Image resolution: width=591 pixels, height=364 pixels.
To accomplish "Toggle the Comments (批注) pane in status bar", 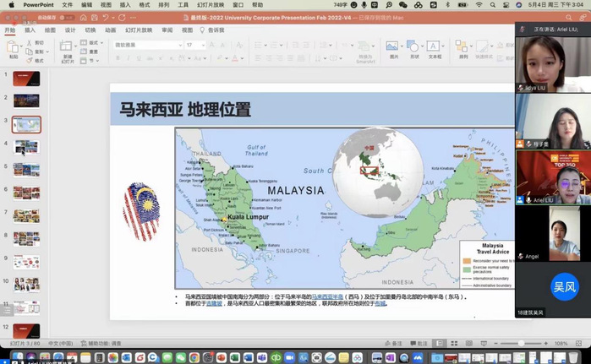I will point(419,344).
